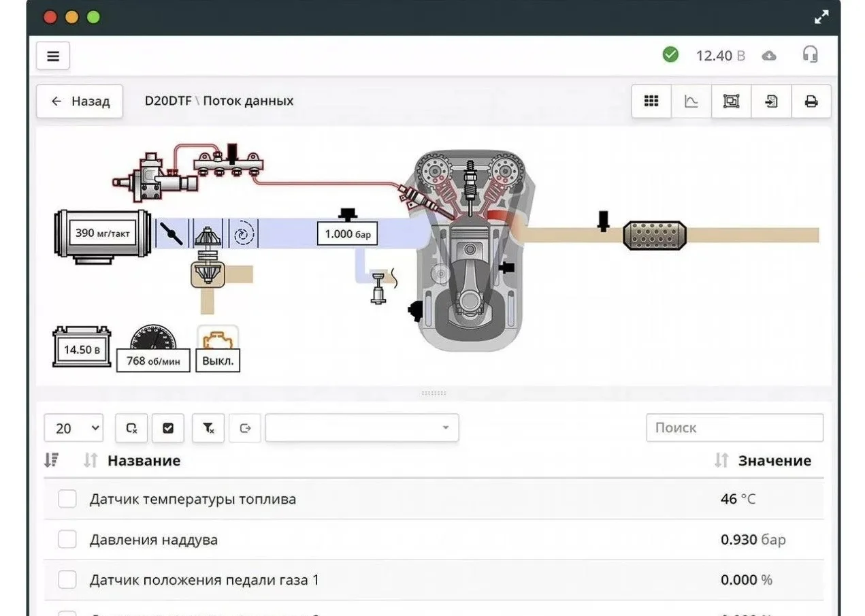This screenshot has height=616, width=865.
Task: Click the swirl flap icon
Action: tap(243, 235)
